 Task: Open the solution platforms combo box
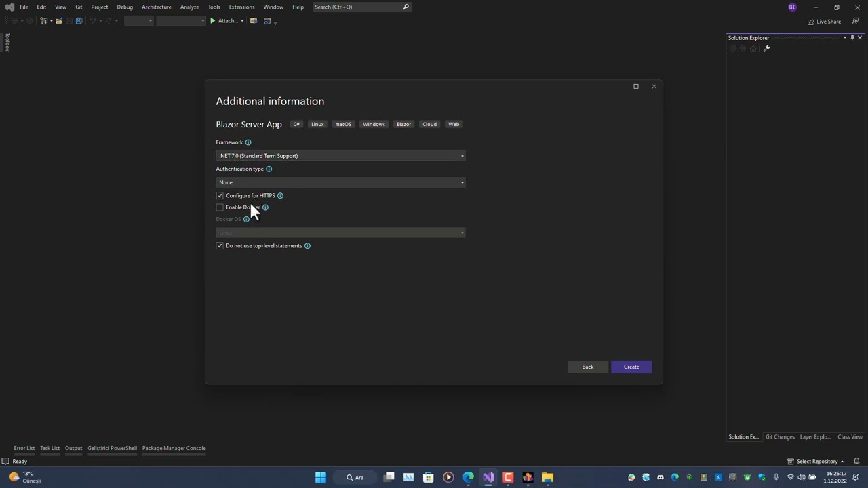(x=180, y=21)
